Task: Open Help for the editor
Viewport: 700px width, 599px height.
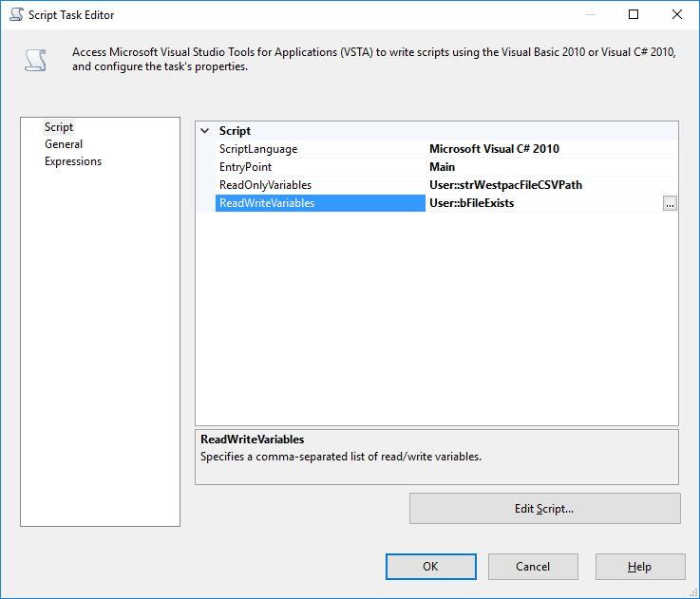Action: click(x=639, y=567)
